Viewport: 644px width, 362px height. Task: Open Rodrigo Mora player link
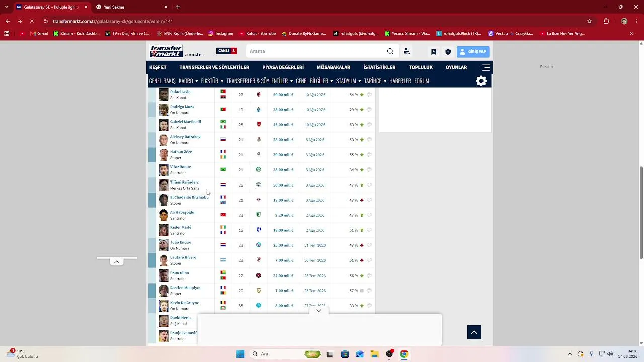click(182, 107)
